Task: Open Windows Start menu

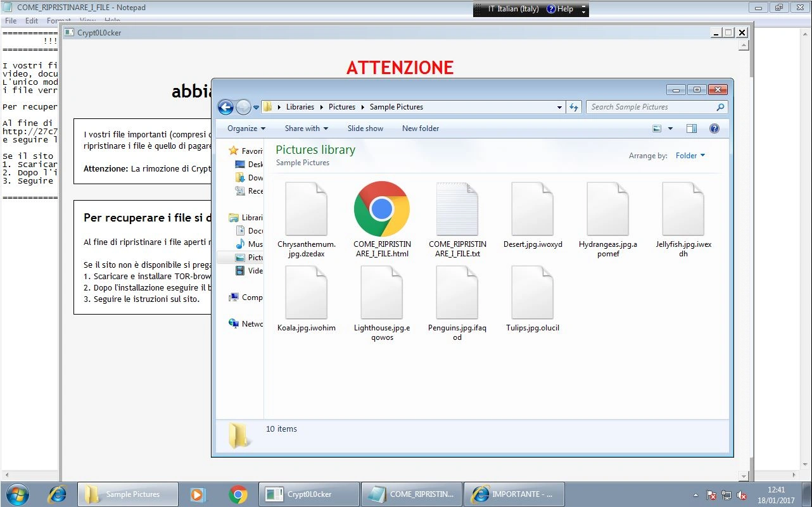Action: pos(16,494)
